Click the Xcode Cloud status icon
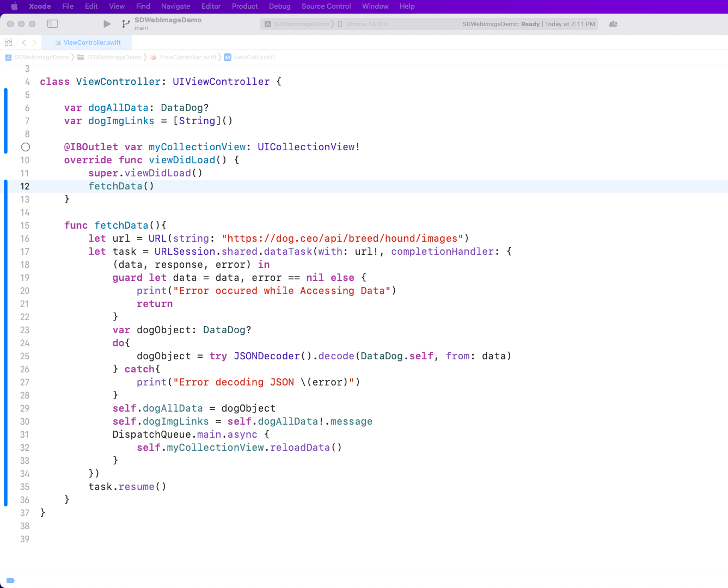728x588 pixels. click(613, 24)
